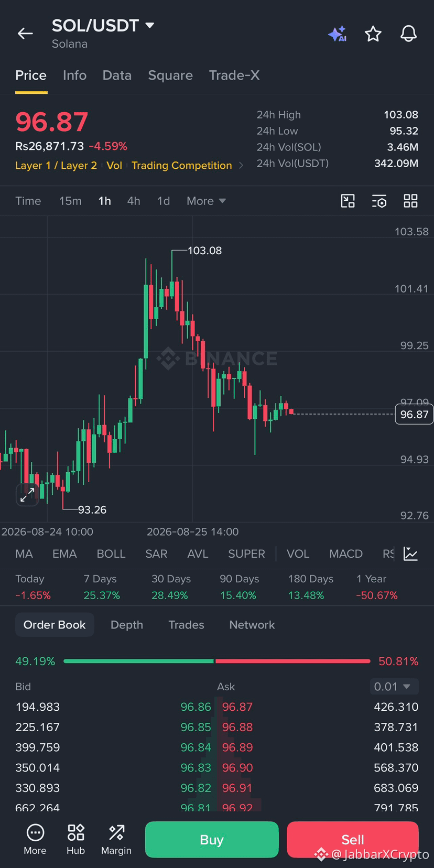Tap the back arrow icon
The height and width of the screenshot is (868, 434).
[x=25, y=34]
